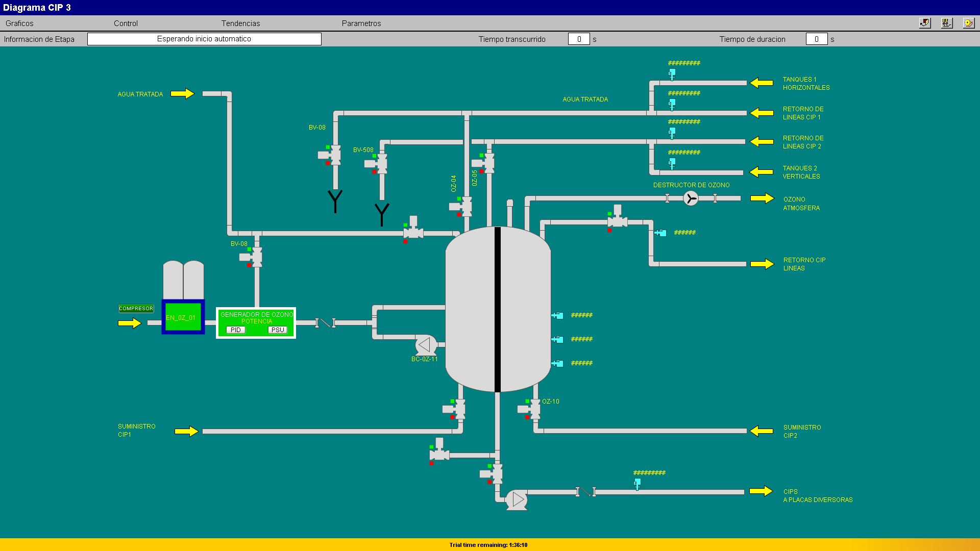Select the OZ-04 valve
Viewport: 980px width, 551px height.
tap(461, 207)
